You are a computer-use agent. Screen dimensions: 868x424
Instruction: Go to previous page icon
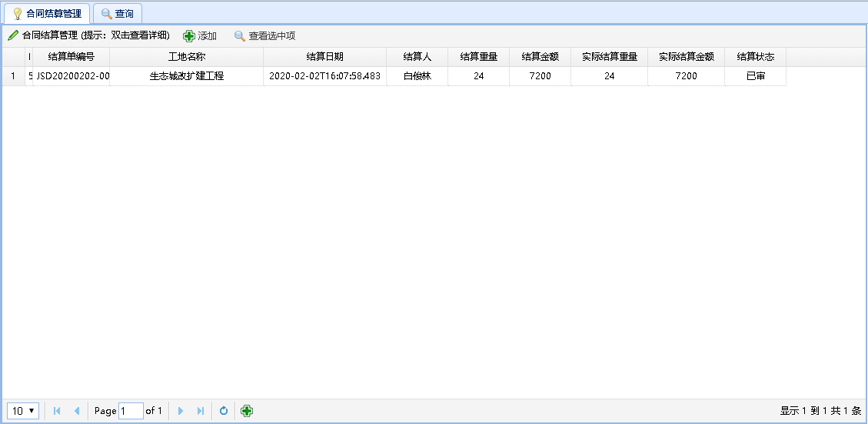coord(76,411)
